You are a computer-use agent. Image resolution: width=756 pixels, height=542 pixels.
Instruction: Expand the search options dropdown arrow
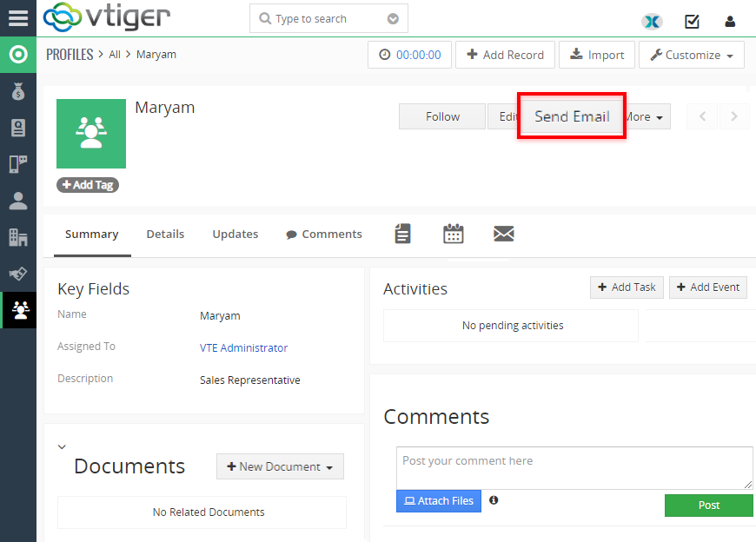[x=393, y=19]
